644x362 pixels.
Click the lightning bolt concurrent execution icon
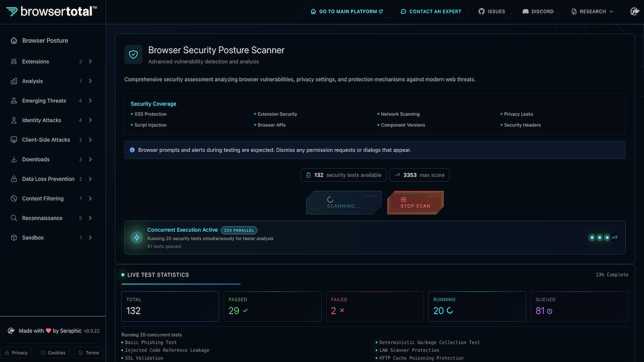point(137,237)
